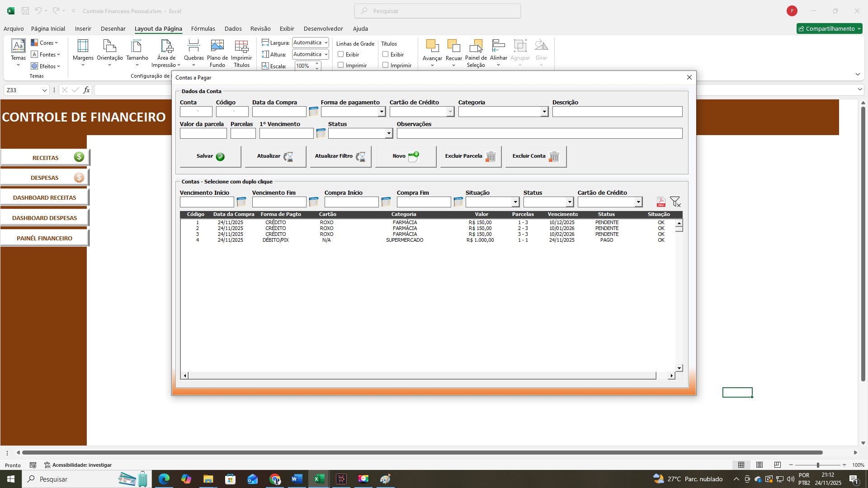Open the Categoria combo box
This screenshot has width=868, height=488.
(544, 112)
